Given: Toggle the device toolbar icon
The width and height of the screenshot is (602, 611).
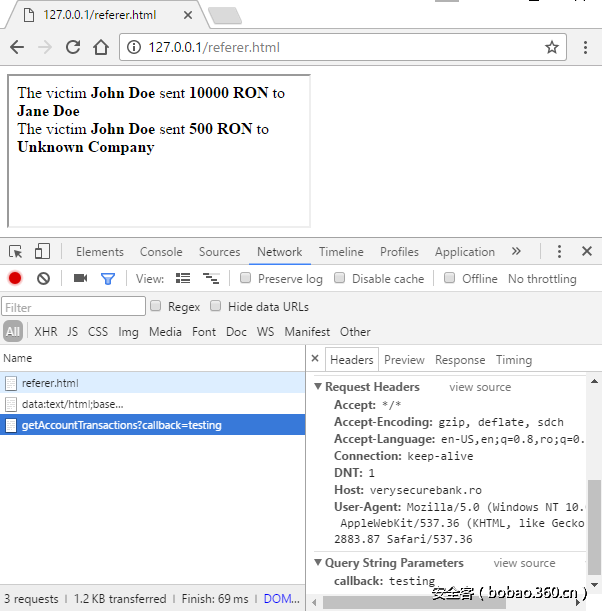Looking at the screenshot, I should (42, 252).
